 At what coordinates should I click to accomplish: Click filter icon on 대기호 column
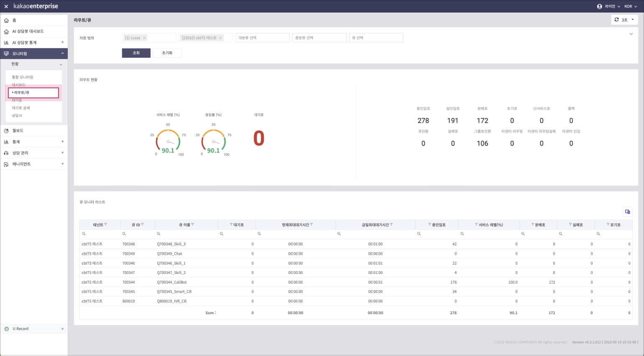pos(231,225)
